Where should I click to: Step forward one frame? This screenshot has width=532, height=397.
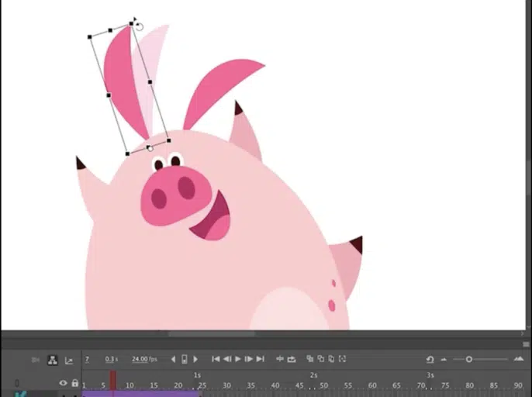[x=248, y=359]
